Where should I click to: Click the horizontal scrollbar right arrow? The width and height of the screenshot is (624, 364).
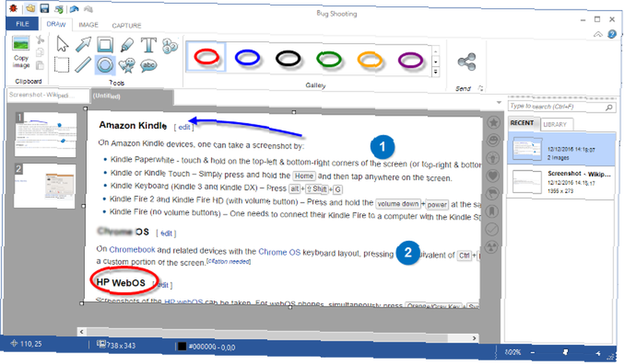click(474, 338)
